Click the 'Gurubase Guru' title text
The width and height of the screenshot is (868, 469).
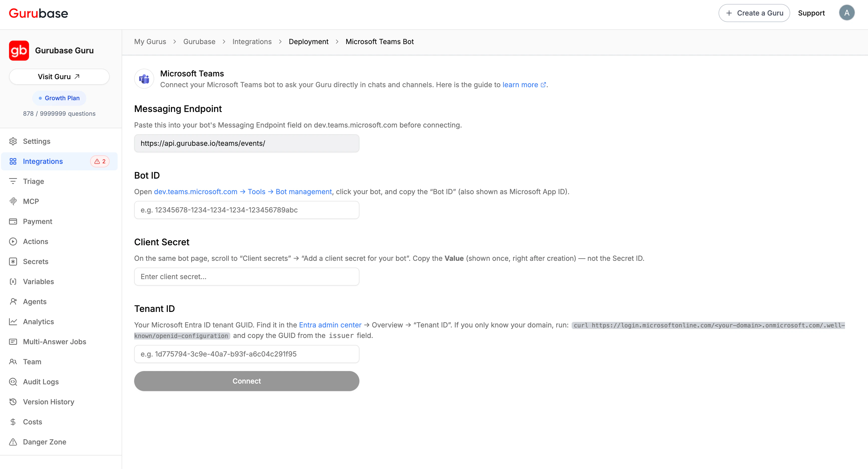point(64,51)
